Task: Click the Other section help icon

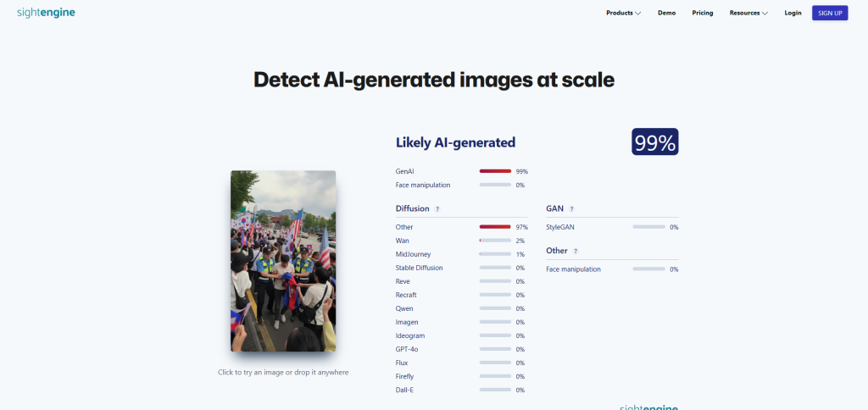Action: coord(576,251)
